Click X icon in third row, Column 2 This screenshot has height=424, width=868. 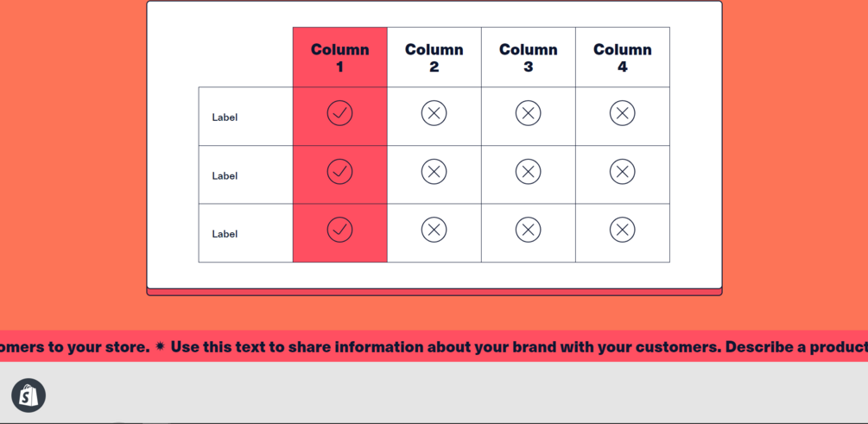(434, 230)
